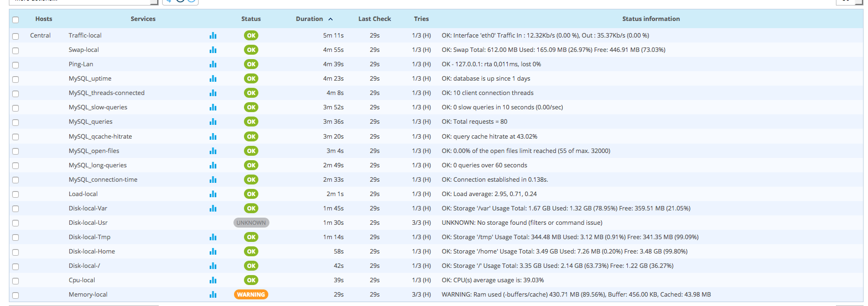Check the Ping-Lan row checkbox
Screen dimensions: 868x306
coord(15,65)
